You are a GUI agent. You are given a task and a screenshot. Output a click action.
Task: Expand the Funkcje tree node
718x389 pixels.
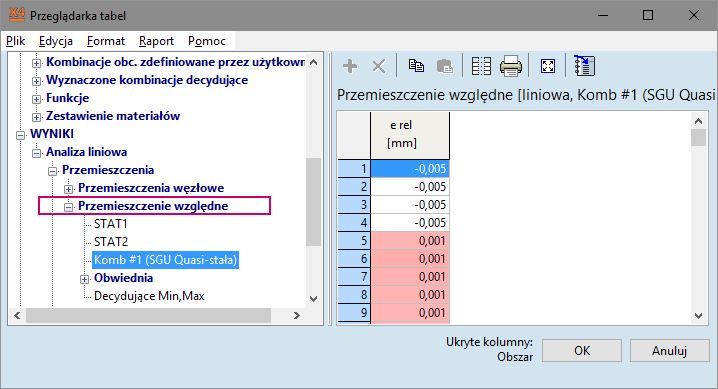36,99
